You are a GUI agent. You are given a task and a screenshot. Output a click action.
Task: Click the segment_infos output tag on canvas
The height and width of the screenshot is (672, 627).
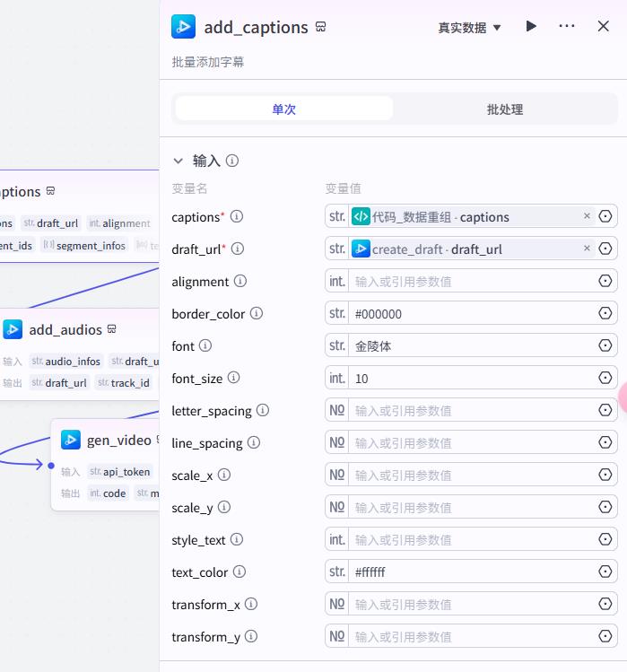tap(84, 245)
